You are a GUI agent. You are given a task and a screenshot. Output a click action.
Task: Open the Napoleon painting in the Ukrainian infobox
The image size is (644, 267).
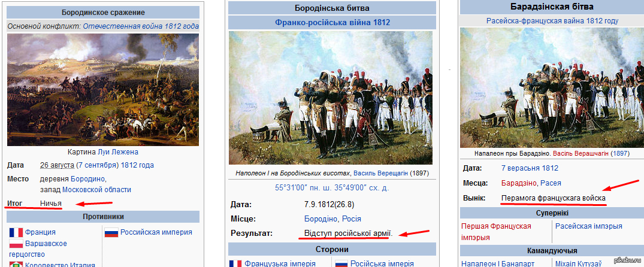pos(331,98)
